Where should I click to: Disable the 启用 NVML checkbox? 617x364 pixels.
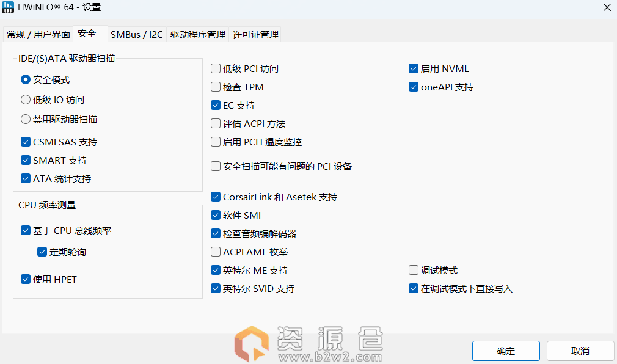tap(414, 68)
